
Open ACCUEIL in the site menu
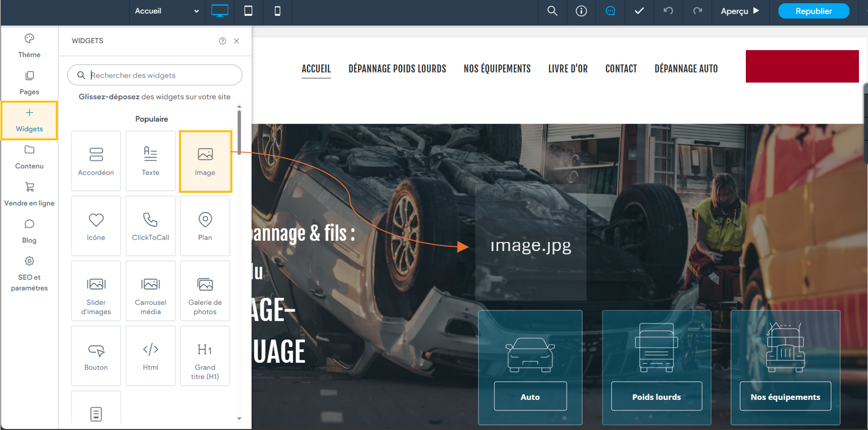(x=316, y=69)
